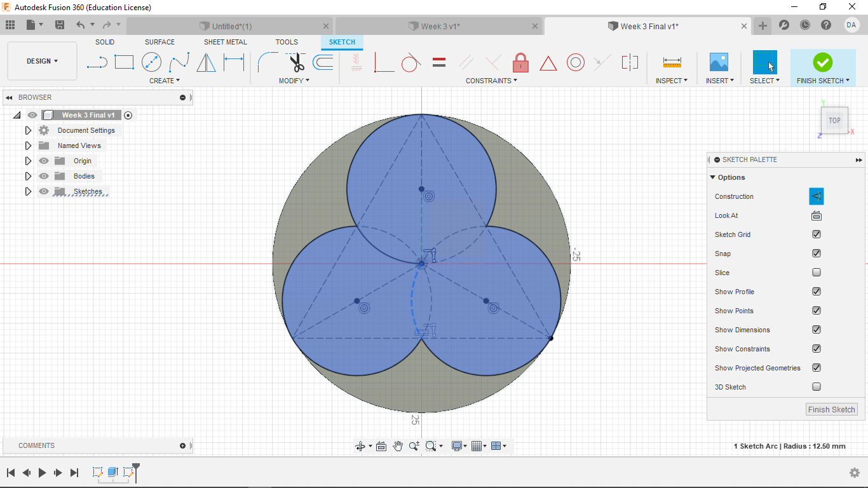Image resolution: width=868 pixels, height=488 pixels.
Task: Select the Center Diameter Circle tool
Action: point(151,62)
